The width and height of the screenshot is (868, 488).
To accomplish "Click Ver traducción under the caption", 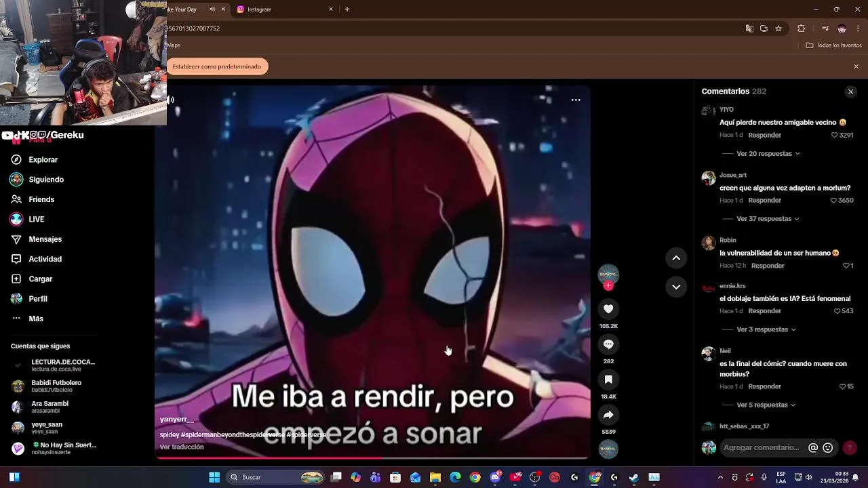I will (x=182, y=447).
